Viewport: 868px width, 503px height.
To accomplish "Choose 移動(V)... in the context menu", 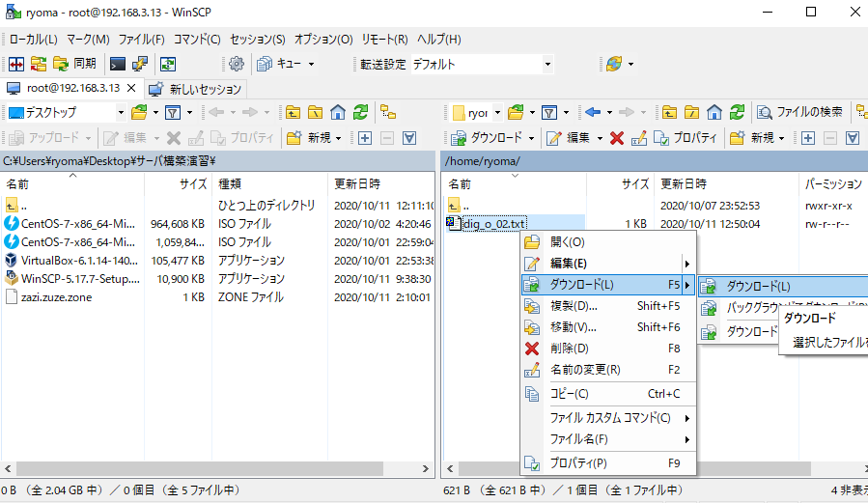I will [x=608, y=327].
